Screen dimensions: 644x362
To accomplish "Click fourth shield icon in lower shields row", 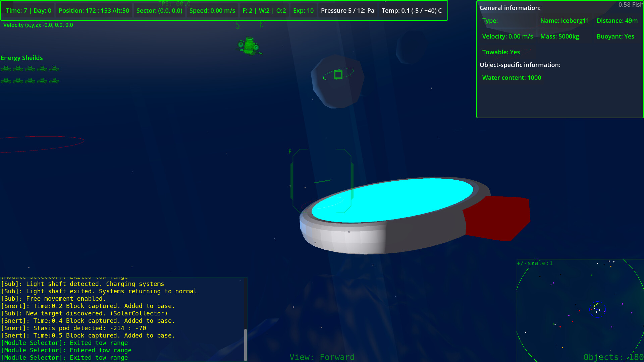I will click(x=42, y=81).
